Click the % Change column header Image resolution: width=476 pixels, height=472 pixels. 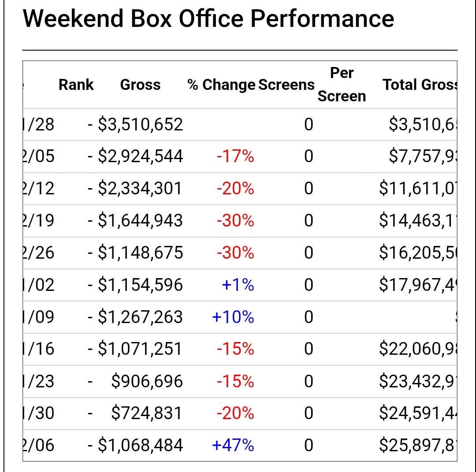[x=221, y=85]
